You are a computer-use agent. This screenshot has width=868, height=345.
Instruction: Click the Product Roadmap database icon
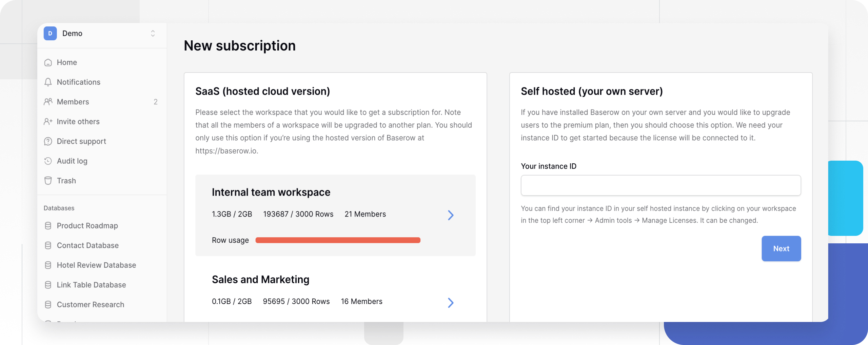[x=48, y=226]
